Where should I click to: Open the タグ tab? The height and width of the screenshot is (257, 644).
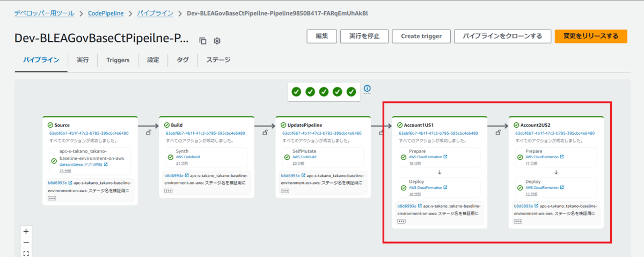(182, 60)
